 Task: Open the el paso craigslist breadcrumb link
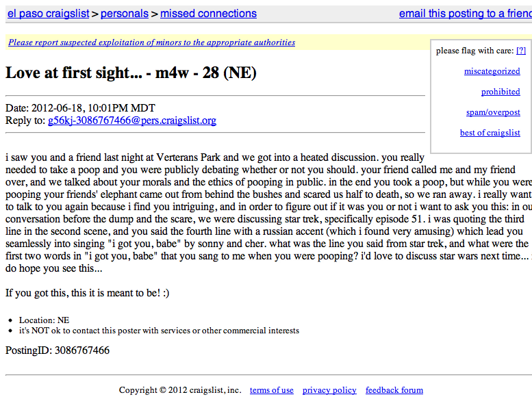click(48, 14)
